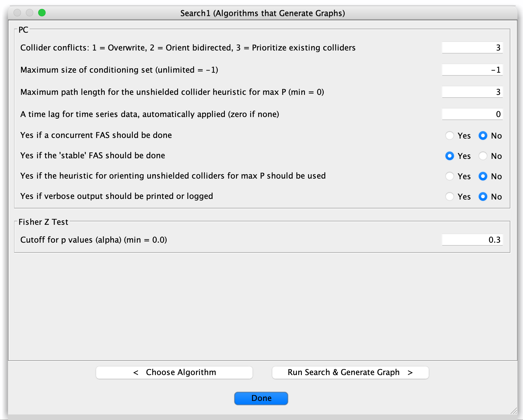
Task: Select 'No' for the max P heuristic
Action: point(483,176)
